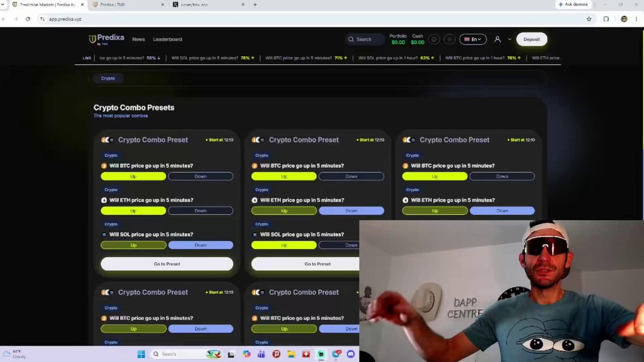Screen dimensions: 644x362
Task: Select the Crypto category chip above presets
Action: (108, 78)
